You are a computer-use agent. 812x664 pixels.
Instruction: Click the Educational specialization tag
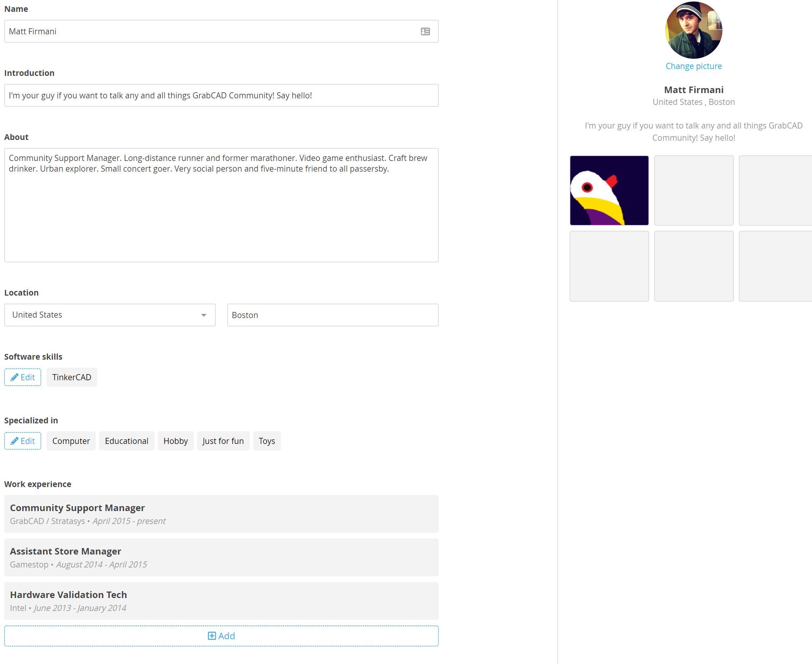[127, 441]
